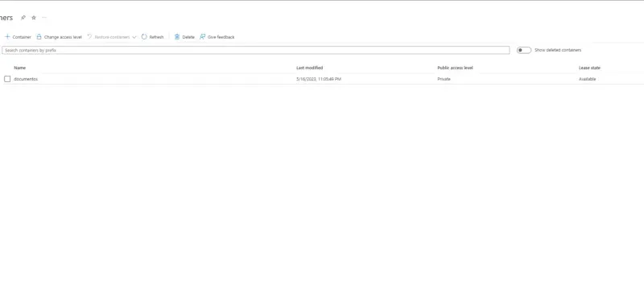Click the plus icon beside Container
The width and height of the screenshot is (644, 294).
tap(7, 36)
